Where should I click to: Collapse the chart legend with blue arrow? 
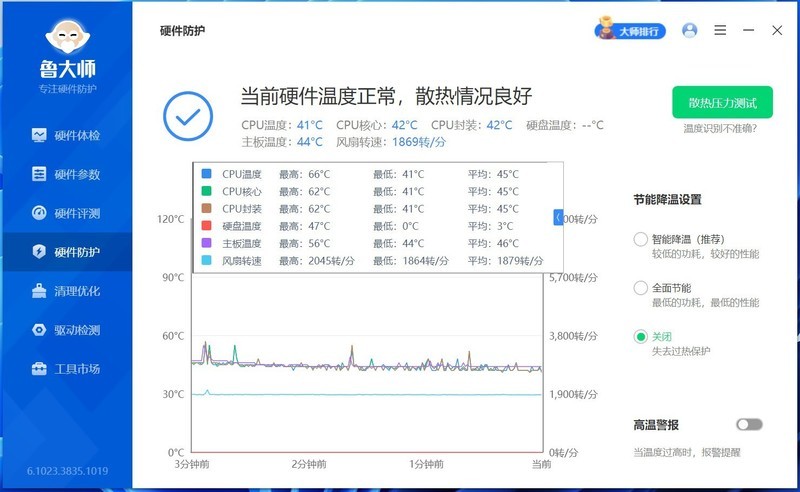tap(558, 218)
